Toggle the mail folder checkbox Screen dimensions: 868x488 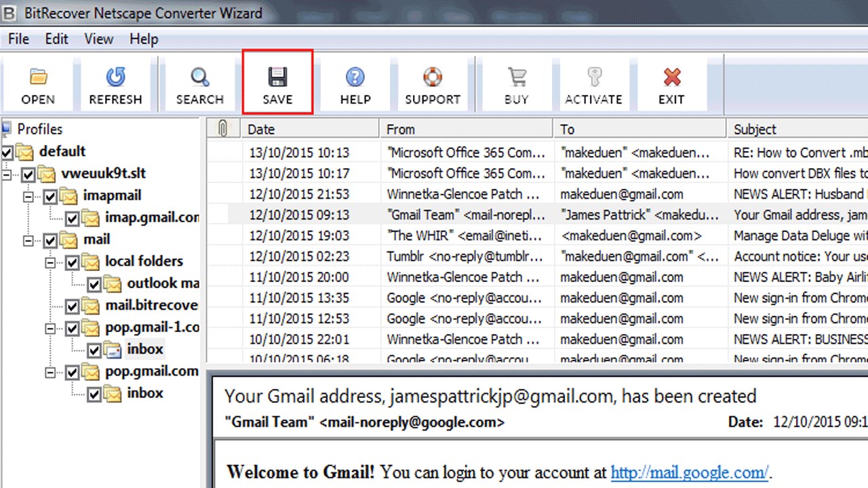(51, 241)
